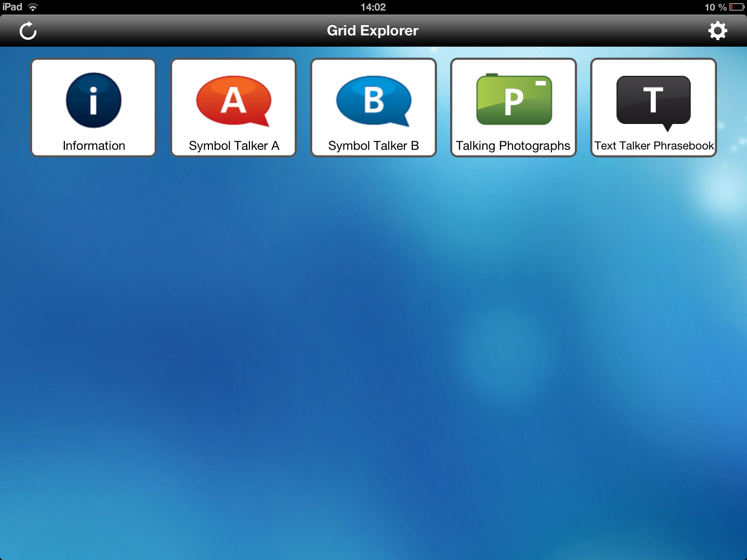Tap the iPad label in status bar
Screen dimensions: 747x560
click(12, 7)
